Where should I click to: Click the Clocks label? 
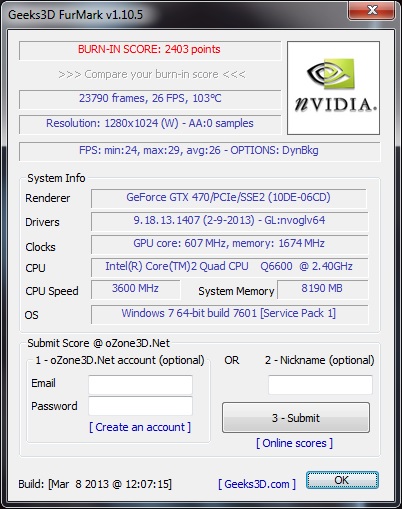coord(40,247)
